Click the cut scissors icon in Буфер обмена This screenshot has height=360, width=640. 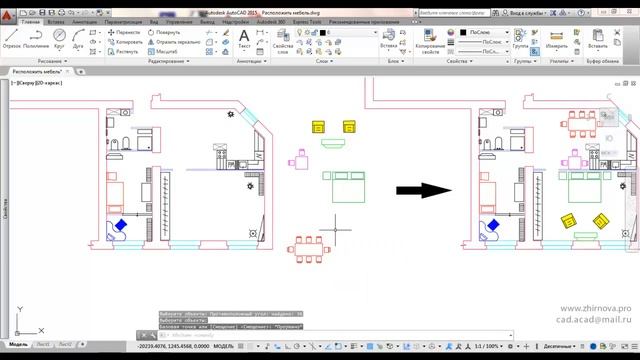pyautogui.click(x=617, y=32)
